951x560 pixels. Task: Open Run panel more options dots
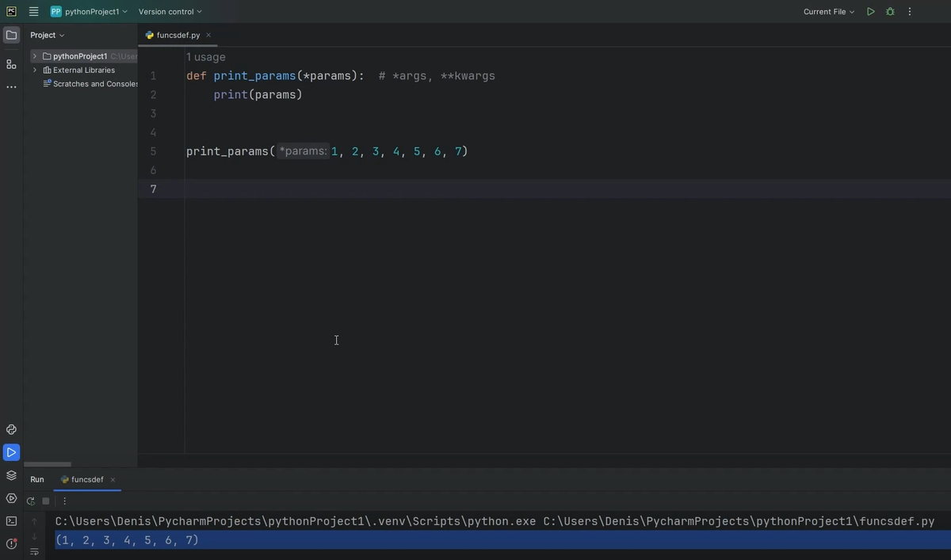click(64, 501)
